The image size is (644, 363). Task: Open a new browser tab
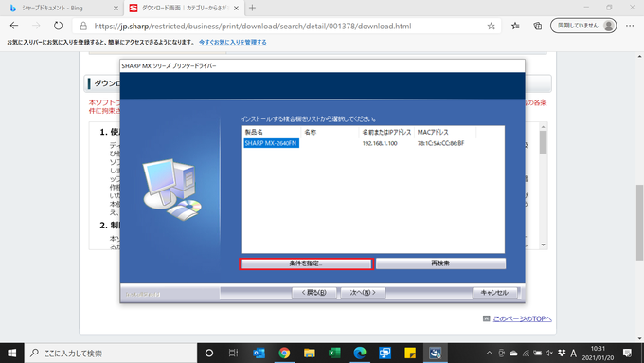coord(252,8)
